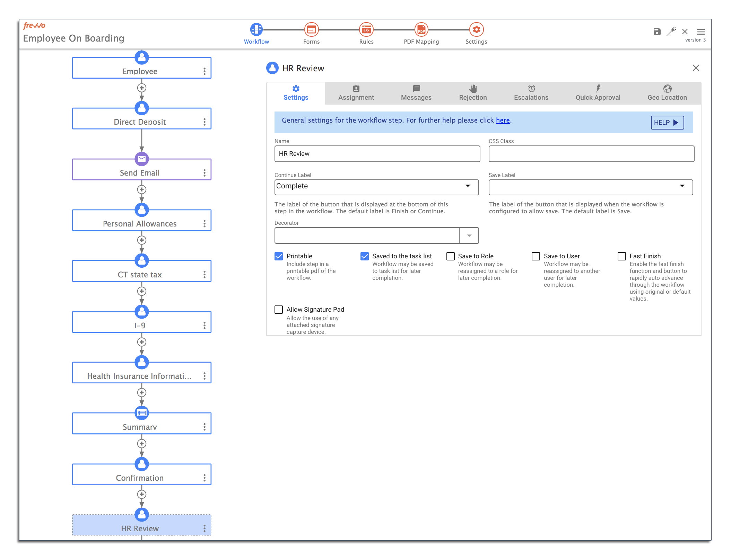Click the HELP button

(667, 123)
